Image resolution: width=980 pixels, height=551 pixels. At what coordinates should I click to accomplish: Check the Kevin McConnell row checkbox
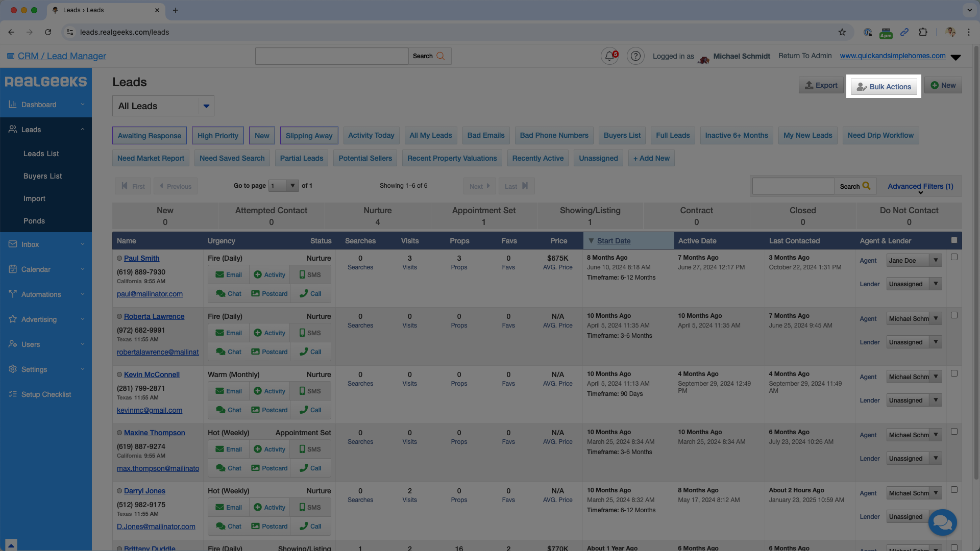click(954, 373)
